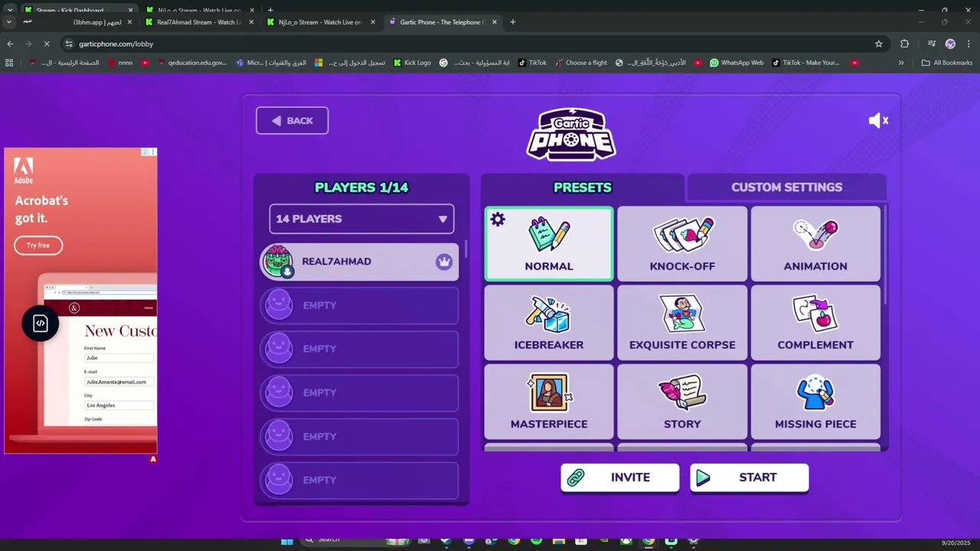Pick the Masterpiece preset
The image size is (980, 551).
click(549, 402)
